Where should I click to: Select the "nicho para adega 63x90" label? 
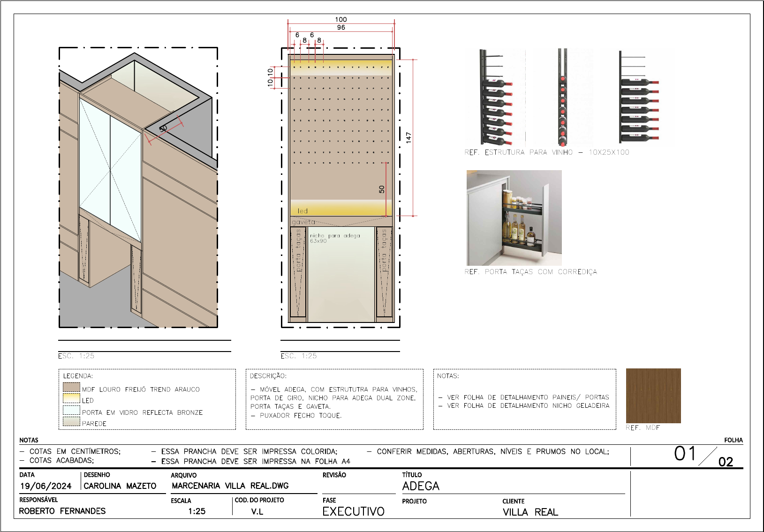click(x=334, y=238)
